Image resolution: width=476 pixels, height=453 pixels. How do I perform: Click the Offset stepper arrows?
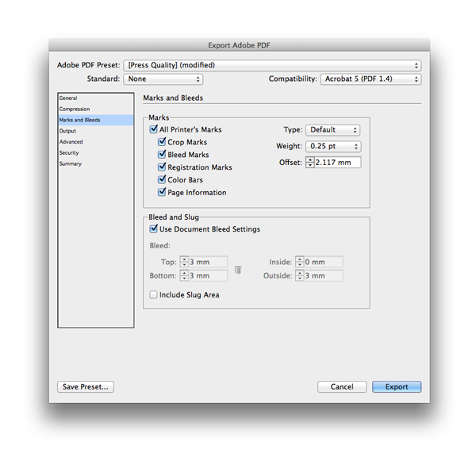(310, 163)
